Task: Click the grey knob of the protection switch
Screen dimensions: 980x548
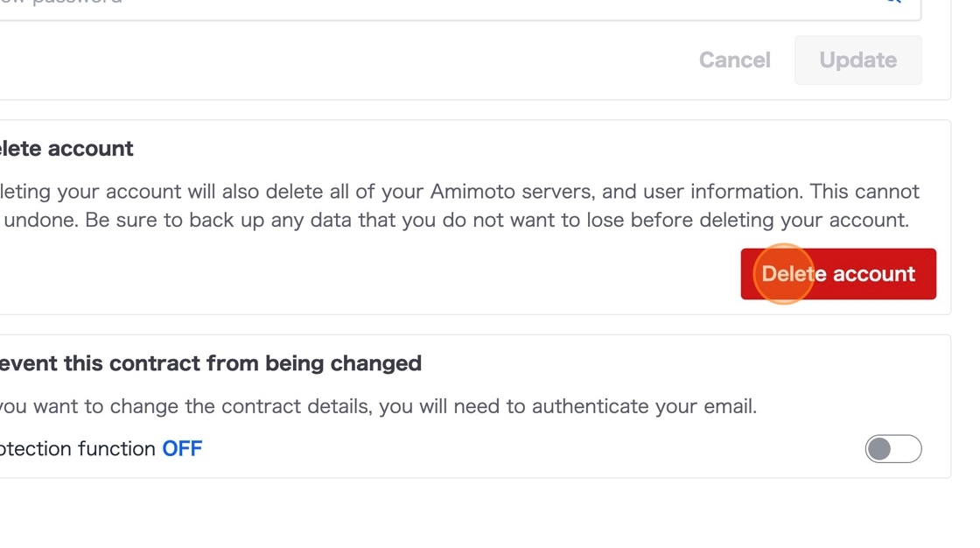Action: click(x=880, y=449)
